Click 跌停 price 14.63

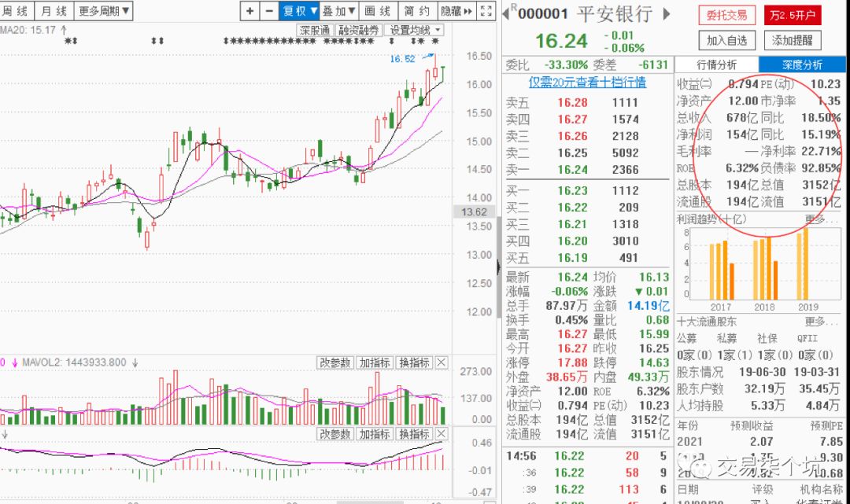click(654, 362)
